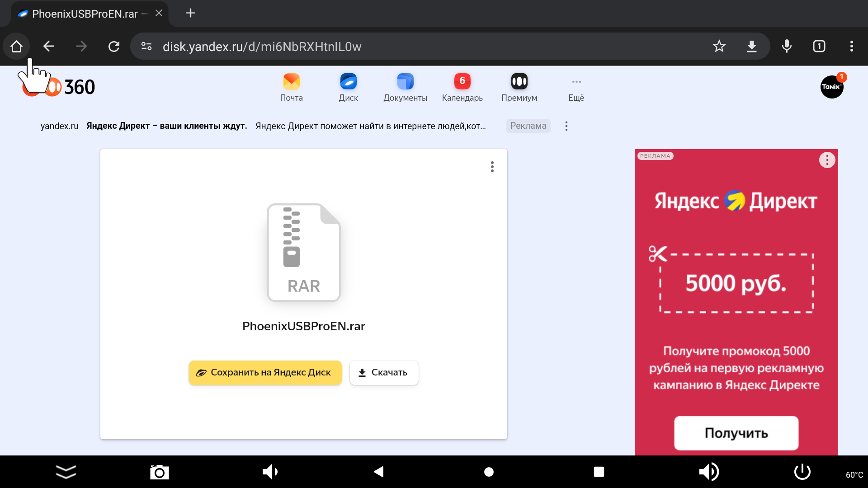
Task: Open the power menu icon
Action: [x=802, y=472]
